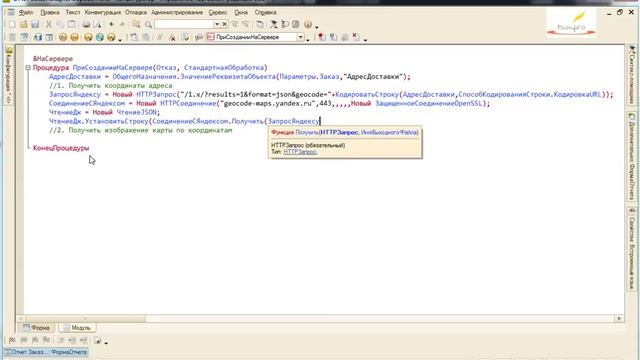Viewport: 640px width, 360px height.
Task: Click the horizontal scrollbar thumb of editor
Action: tap(85, 318)
